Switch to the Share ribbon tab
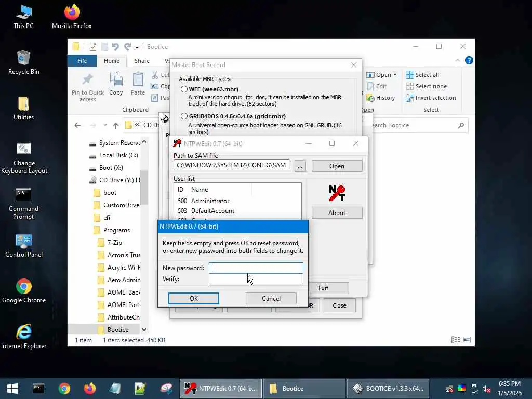Image resolution: width=532 pixels, height=399 pixels. point(142,61)
